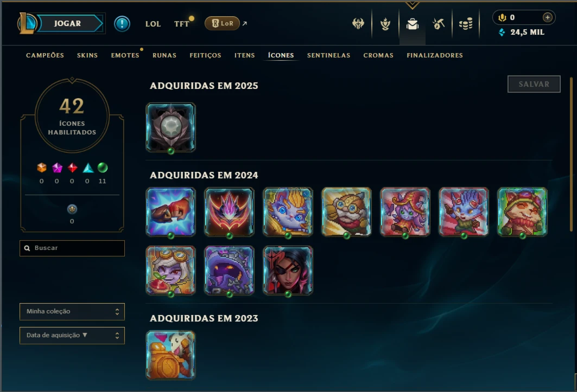Select the red fist bump icon thumbnail

coord(171,212)
